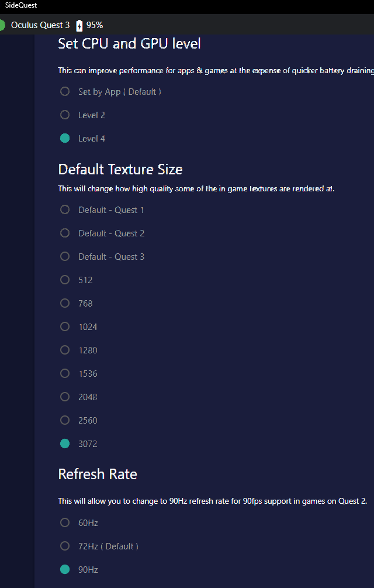The image size is (374, 588).
Task: Set texture size to 2560
Action: [x=65, y=420]
